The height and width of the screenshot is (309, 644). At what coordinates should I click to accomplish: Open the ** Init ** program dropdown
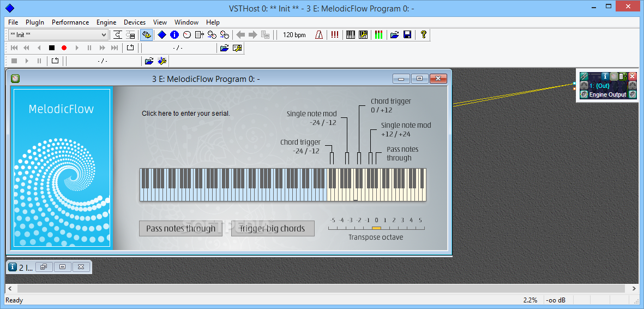(58, 35)
